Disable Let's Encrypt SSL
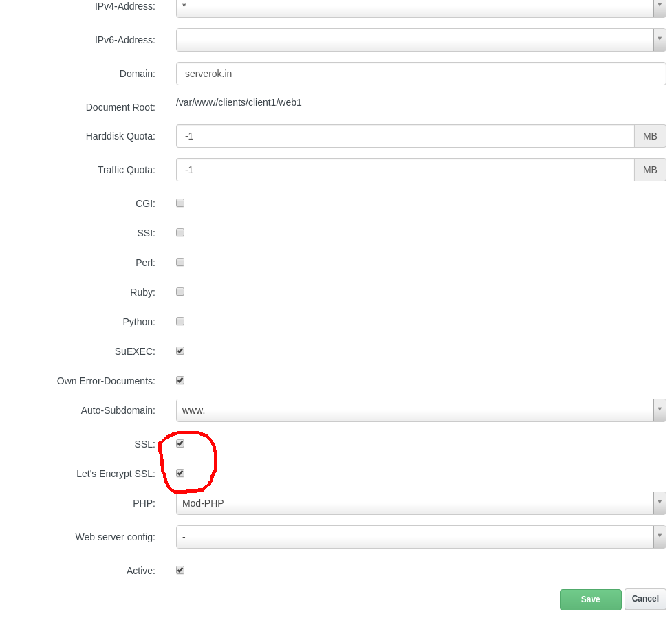The height and width of the screenshot is (627, 672). point(180,473)
